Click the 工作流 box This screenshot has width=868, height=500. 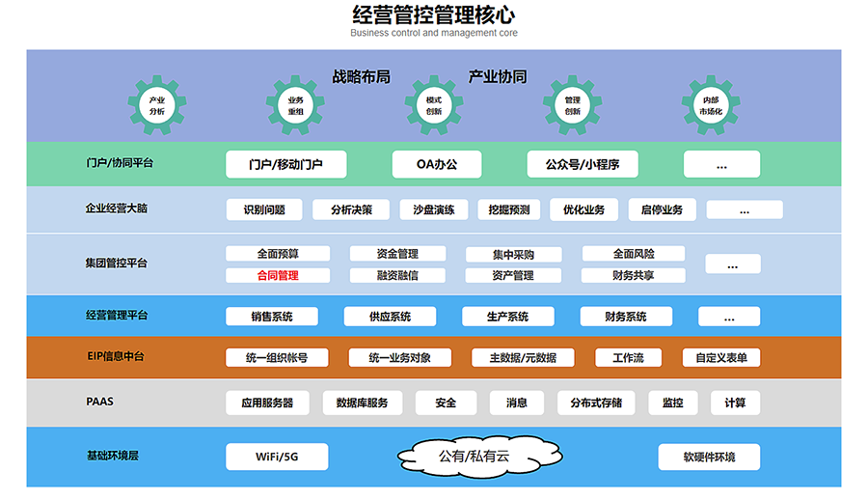[628, 357]
